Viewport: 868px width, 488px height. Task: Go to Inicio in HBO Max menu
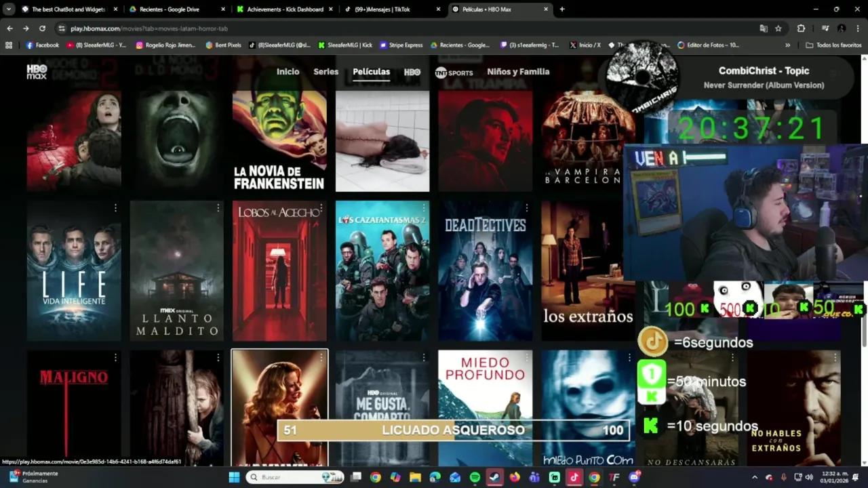click(288, 72)
